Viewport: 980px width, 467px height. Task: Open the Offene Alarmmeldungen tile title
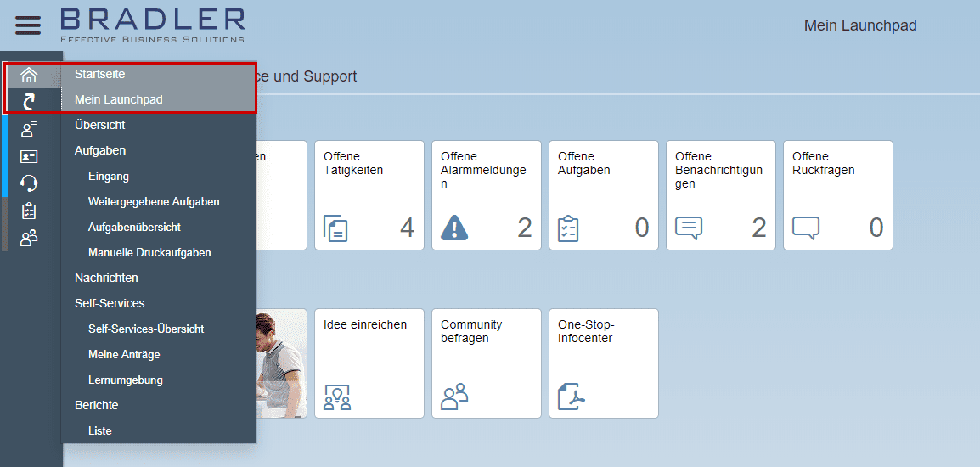point(483,170)
